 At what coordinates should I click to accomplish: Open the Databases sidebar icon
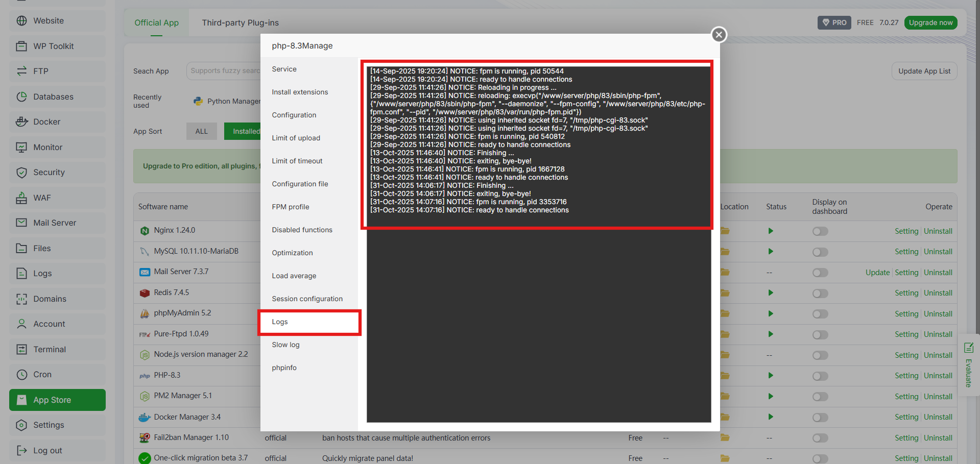coord(21,96)
